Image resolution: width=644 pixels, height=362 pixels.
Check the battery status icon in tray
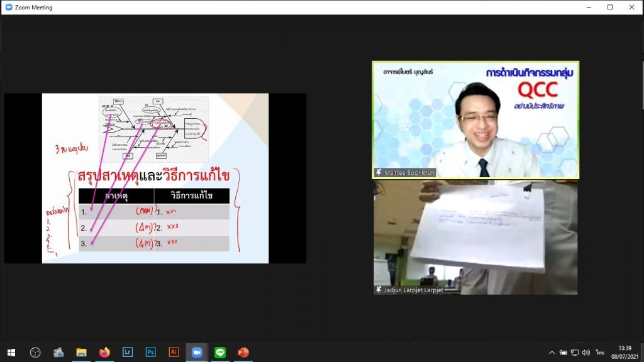(563, 353)
